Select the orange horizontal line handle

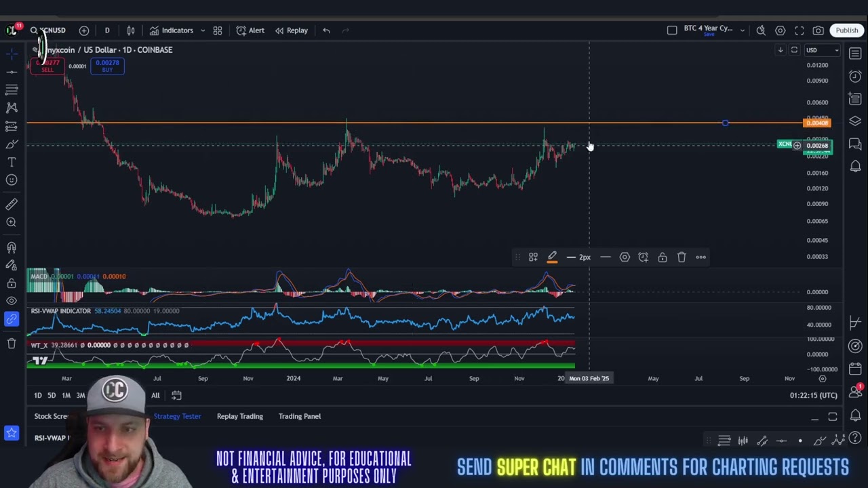tap(726, 123)
